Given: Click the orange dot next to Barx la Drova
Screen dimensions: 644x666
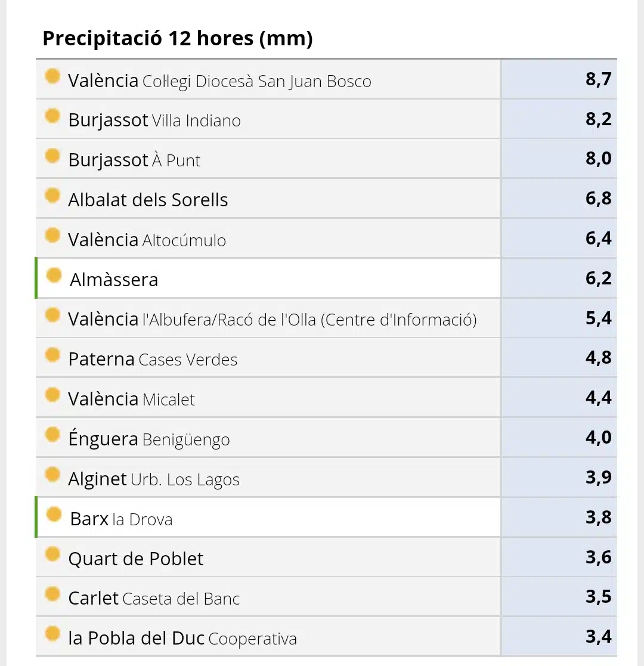Looking at the screenshot, I should (54, 515).
